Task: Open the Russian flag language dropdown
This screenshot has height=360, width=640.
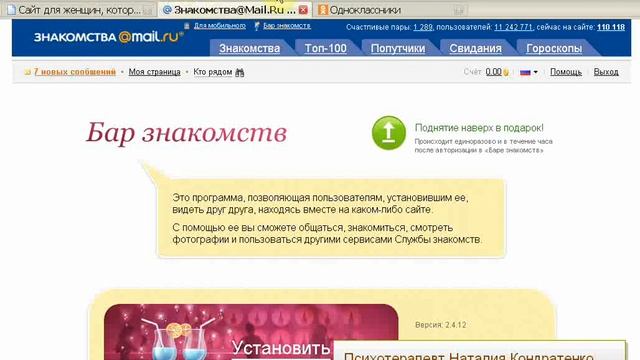Action: (x=529, y=72)
